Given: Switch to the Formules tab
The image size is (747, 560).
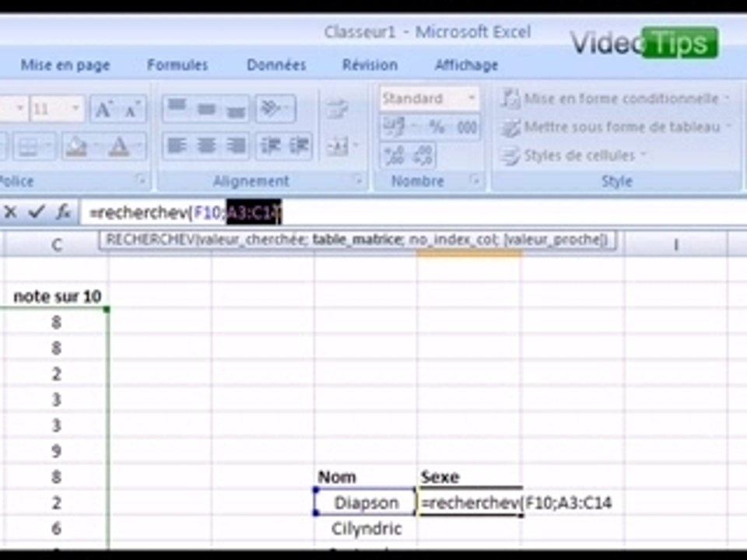Looking at the screenshot, I should pos(177,65).
